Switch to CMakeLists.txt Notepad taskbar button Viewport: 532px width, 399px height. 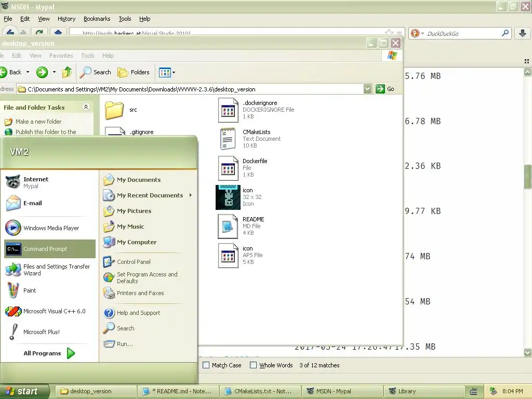[x=260, y=391]
